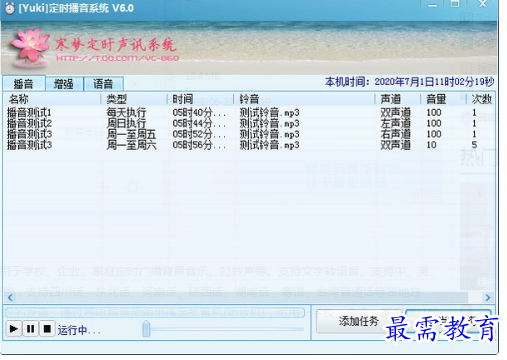The width and height of the screenshot is (507, 360).
Task: Click the 本机时间 clock display
Action: click(409, 82)
